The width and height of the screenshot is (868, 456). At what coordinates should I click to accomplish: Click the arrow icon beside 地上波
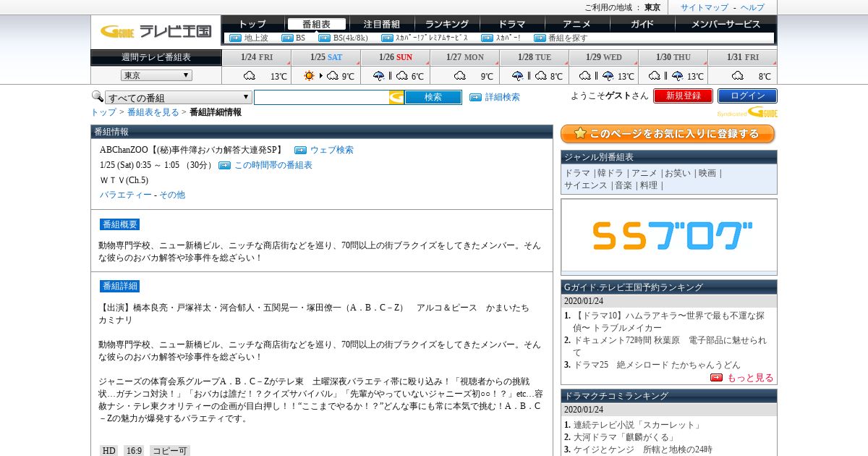235,38
